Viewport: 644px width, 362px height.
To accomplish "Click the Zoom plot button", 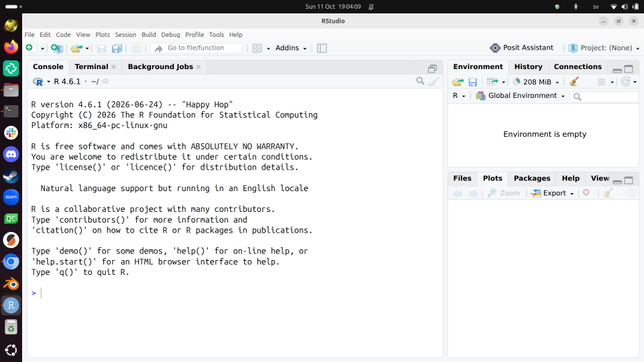I will (x=504, y=193).
